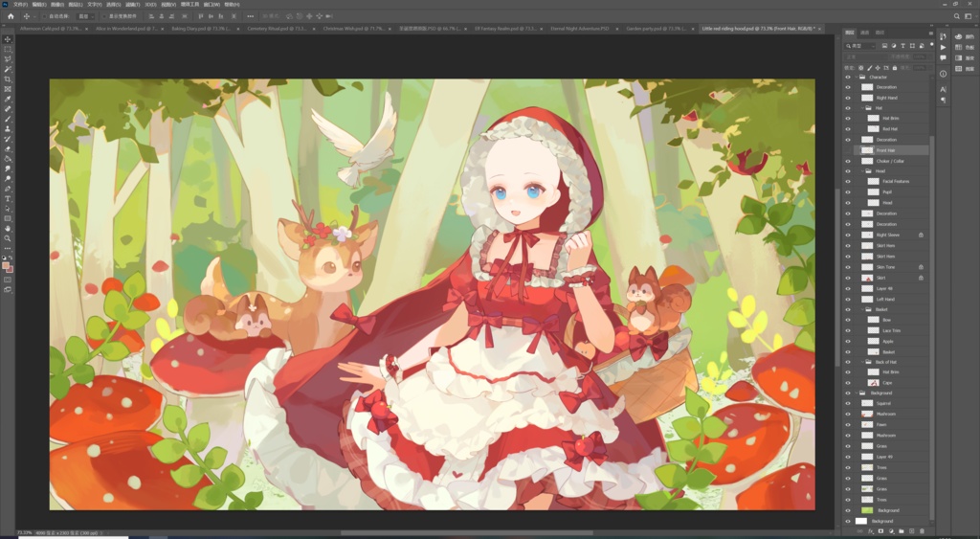The height and width of the screenshot is (539, 980).
Task: Select the Hand tool
Action: [8, 229]
